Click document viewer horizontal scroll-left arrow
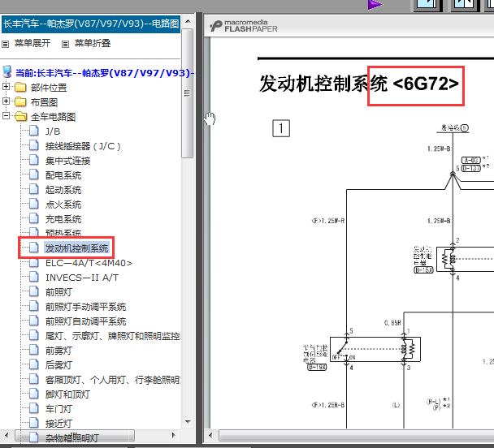Image resolution: width=494 pixels, height=448 pixels. (210, 436)
